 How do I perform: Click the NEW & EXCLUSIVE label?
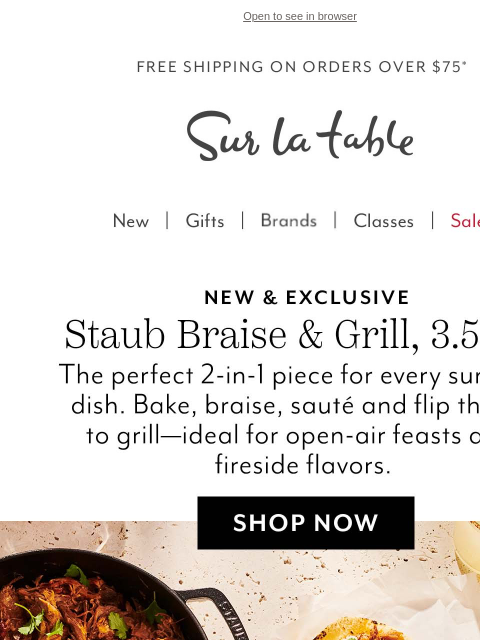tap(307, 297)
